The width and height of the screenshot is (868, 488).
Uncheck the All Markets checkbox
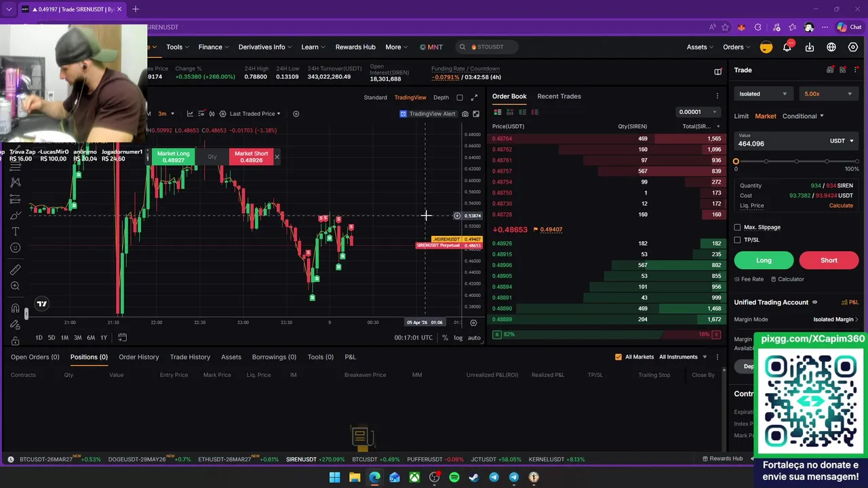(x=618, y=357)
